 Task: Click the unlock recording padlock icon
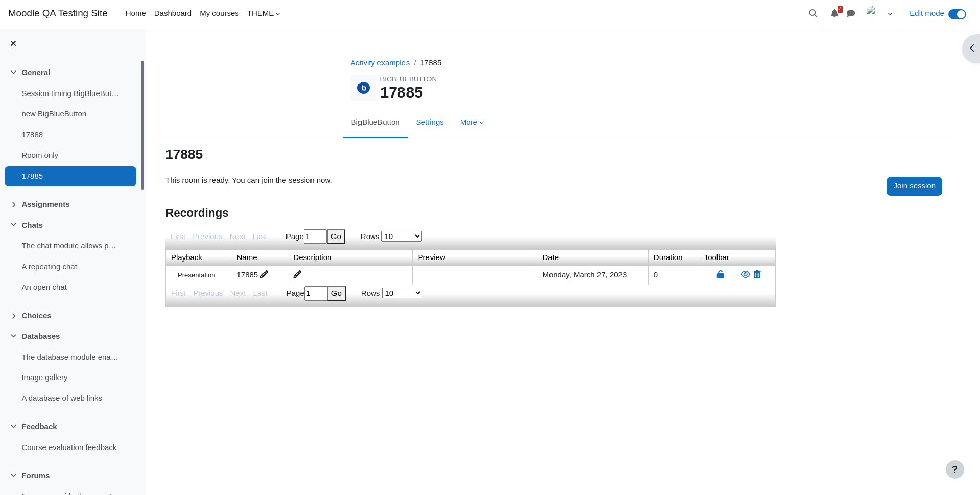pyautogui.click(x=721, y=274)
